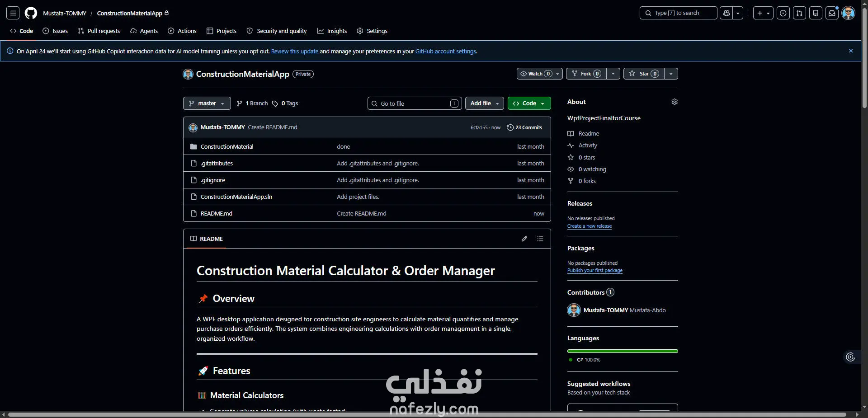Viewport: 868px width, 418px height.
Task: Click Publish your first package link
Action: 595,270
